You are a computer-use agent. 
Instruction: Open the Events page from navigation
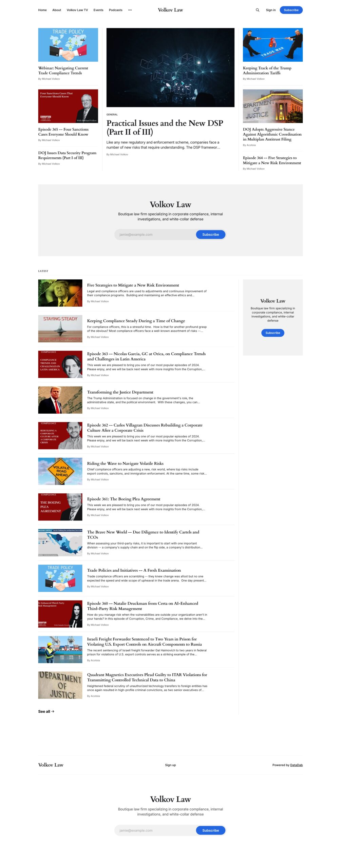pos(98,10)
